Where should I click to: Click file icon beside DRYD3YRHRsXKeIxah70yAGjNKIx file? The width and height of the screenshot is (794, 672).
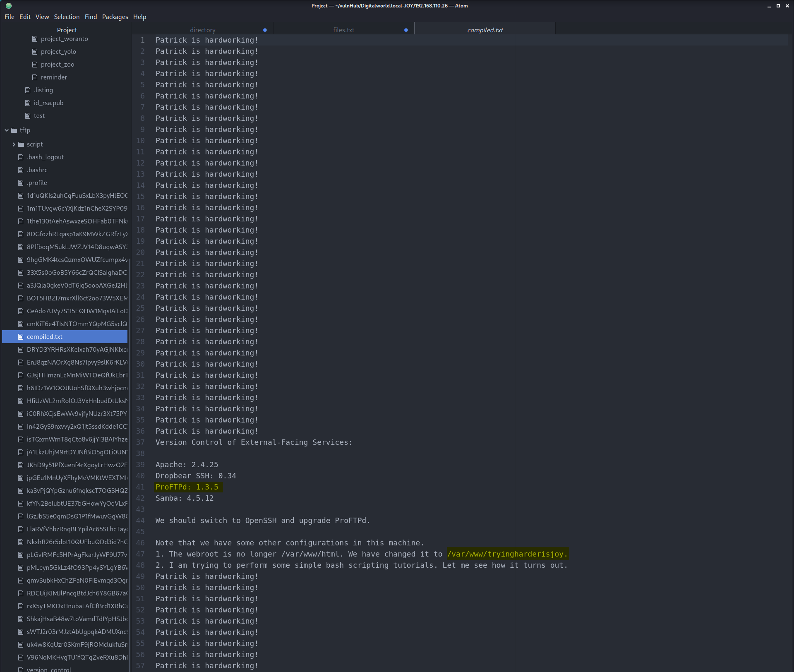[x=21, y=350]
